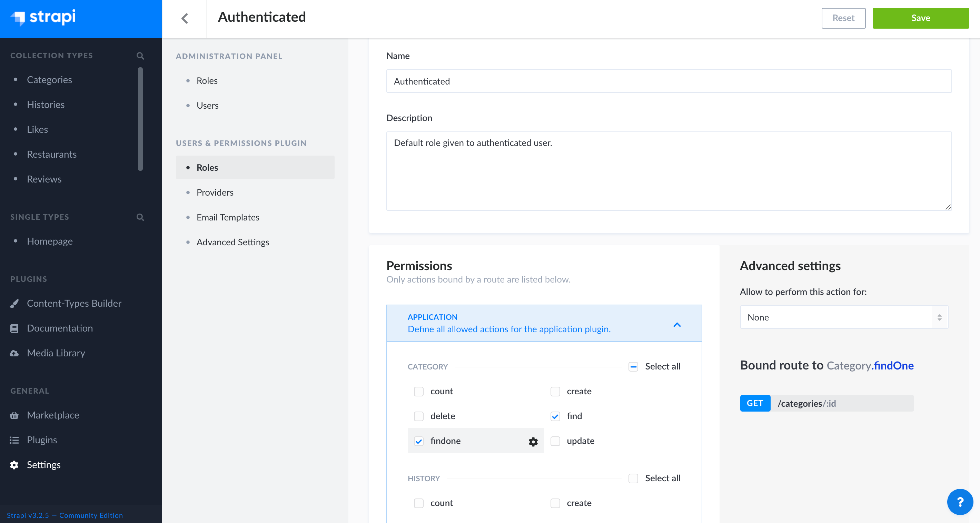Open the None dropdown under Advanced settings

tap(844, 317)
